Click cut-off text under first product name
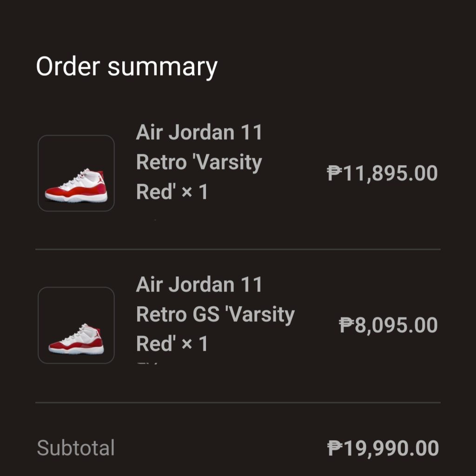The image size is (476, 476). click(x=155, y=219)
